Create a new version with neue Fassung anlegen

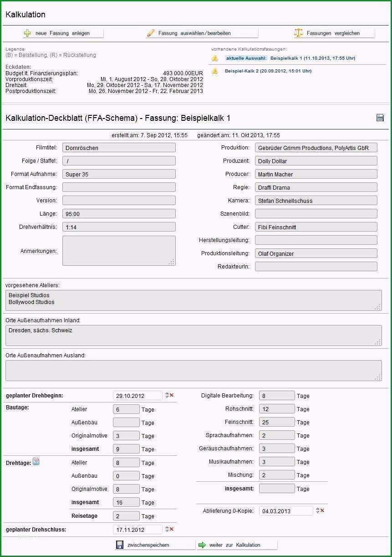point(63,33)
